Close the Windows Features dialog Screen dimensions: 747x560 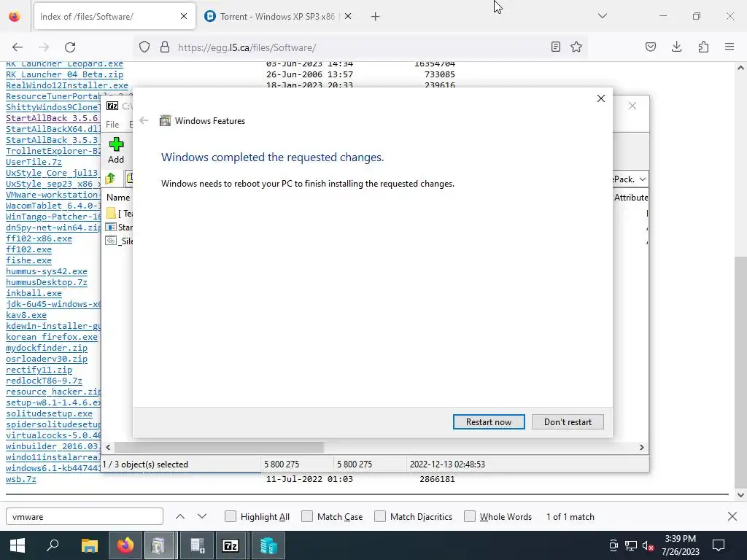click(x=601, y=98)
